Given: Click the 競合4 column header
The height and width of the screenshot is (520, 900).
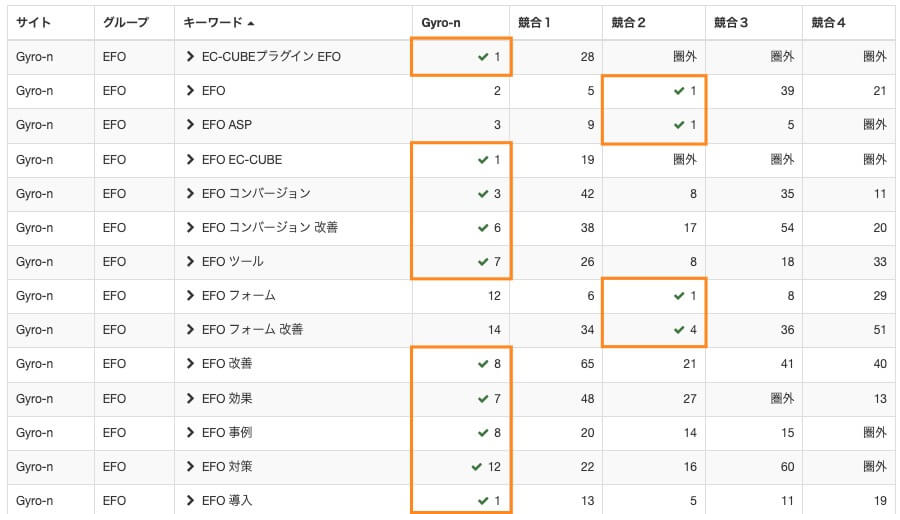Looking at the screenshot, I should pos(828,22).
